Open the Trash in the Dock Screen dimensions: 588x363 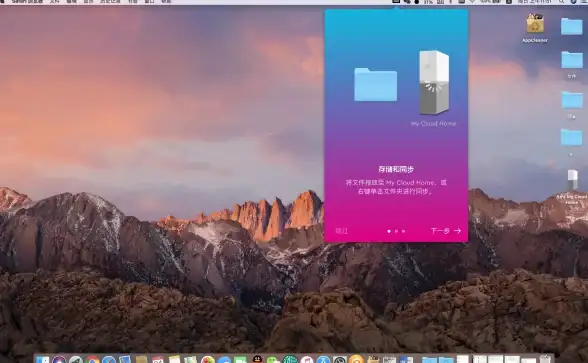pos(546,359)
